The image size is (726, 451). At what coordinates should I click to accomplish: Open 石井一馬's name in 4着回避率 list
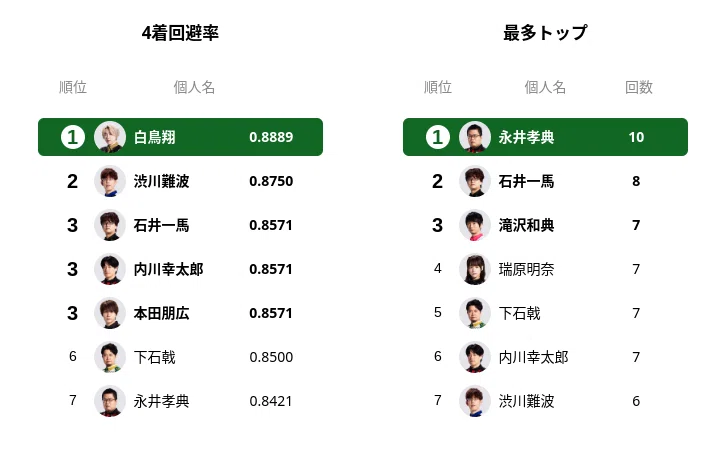tap(161, 226)
